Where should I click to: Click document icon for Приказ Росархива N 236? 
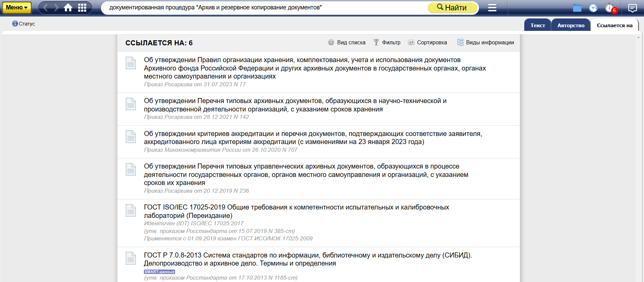tap(131, 170)
